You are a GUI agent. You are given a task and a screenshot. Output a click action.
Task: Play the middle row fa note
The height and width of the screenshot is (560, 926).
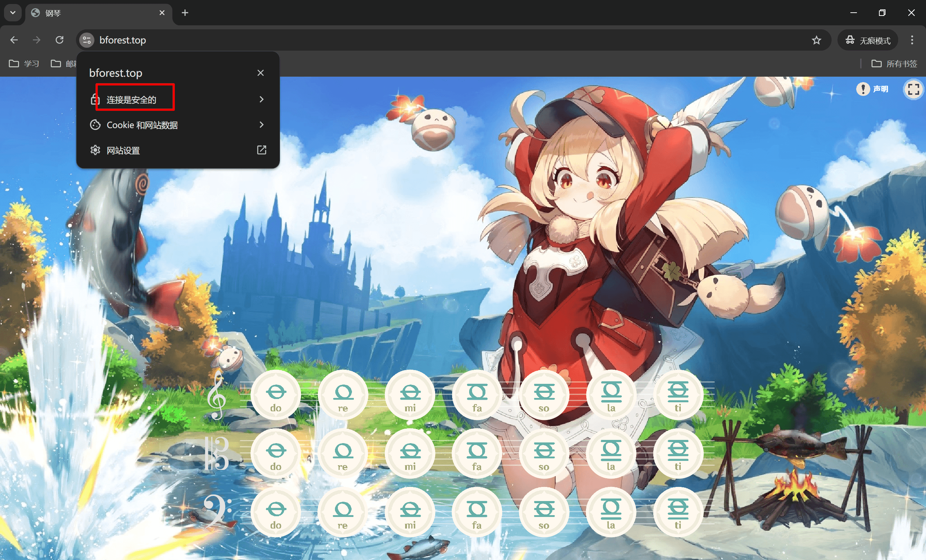tap(477, 453)
